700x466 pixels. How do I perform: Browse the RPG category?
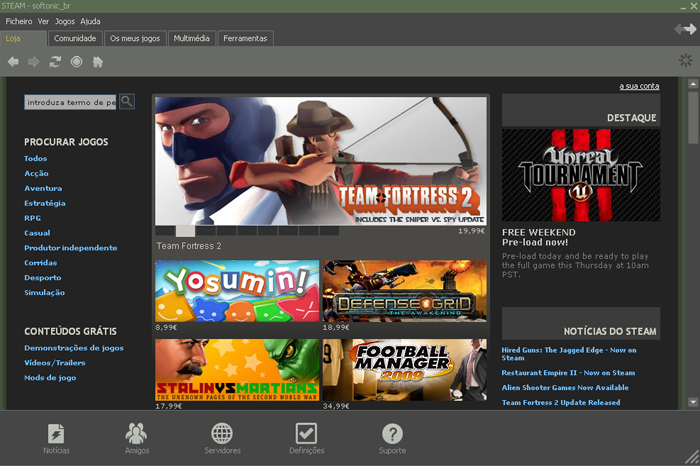[x=33, y=218]
